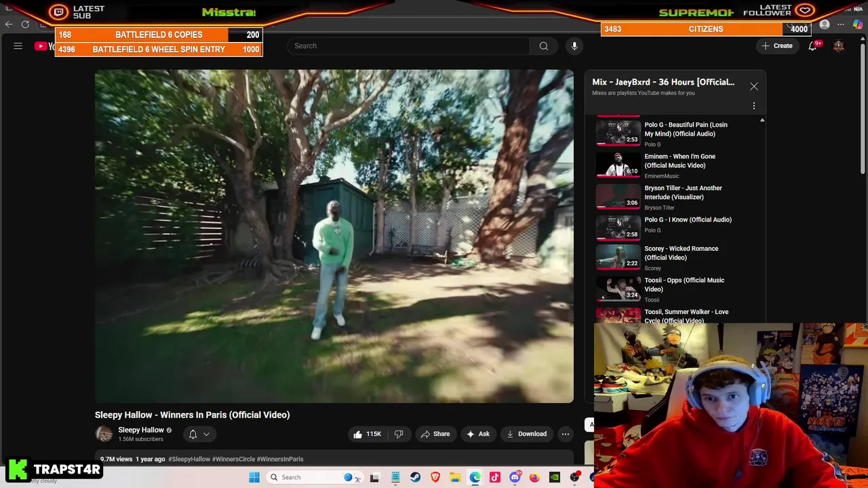Open Sleepy Hallow channel avatar

(x=104, y=434)
